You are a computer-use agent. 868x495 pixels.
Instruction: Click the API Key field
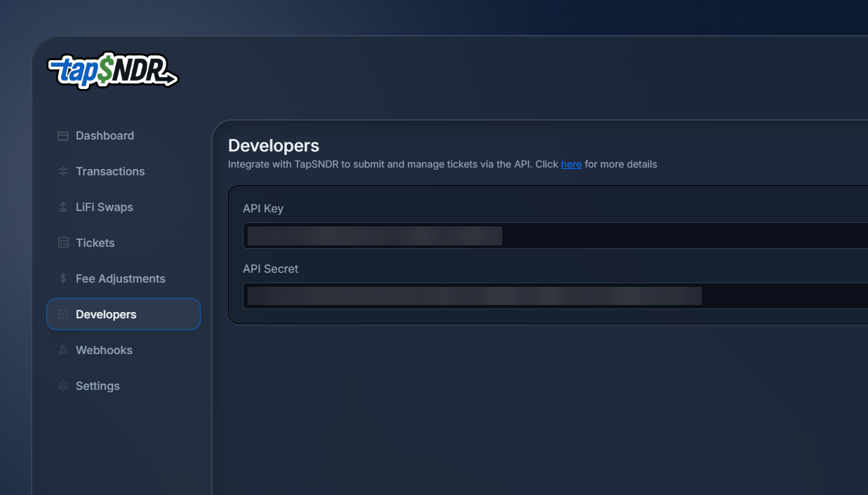(555, 236)
